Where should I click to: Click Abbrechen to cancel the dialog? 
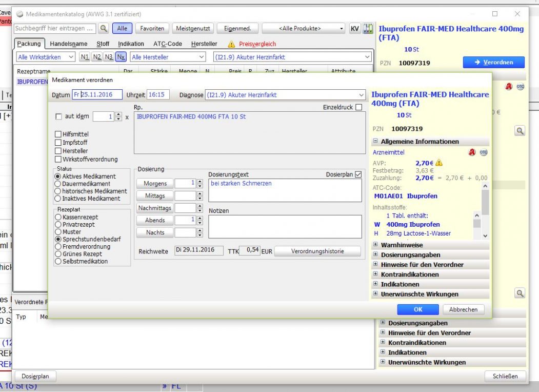click(x=463, y=309)
